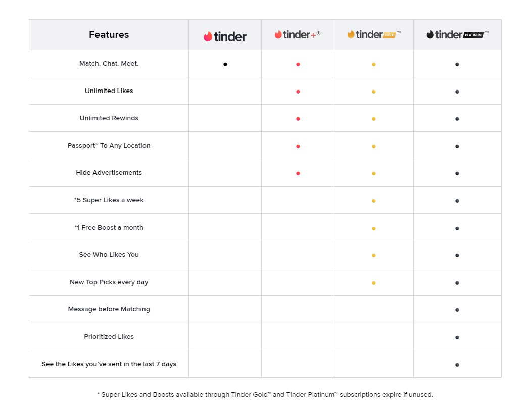This screenshot has height=405, width=532.
Task: Click red dot for Tinder+ Unlimited Rewinds
Action: pyautogui.click(x=298, y=119)
